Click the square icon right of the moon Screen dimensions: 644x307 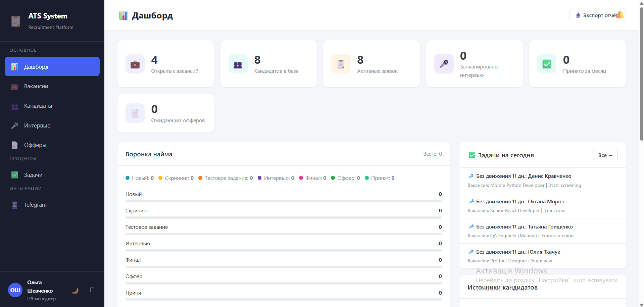pos(92,290)
